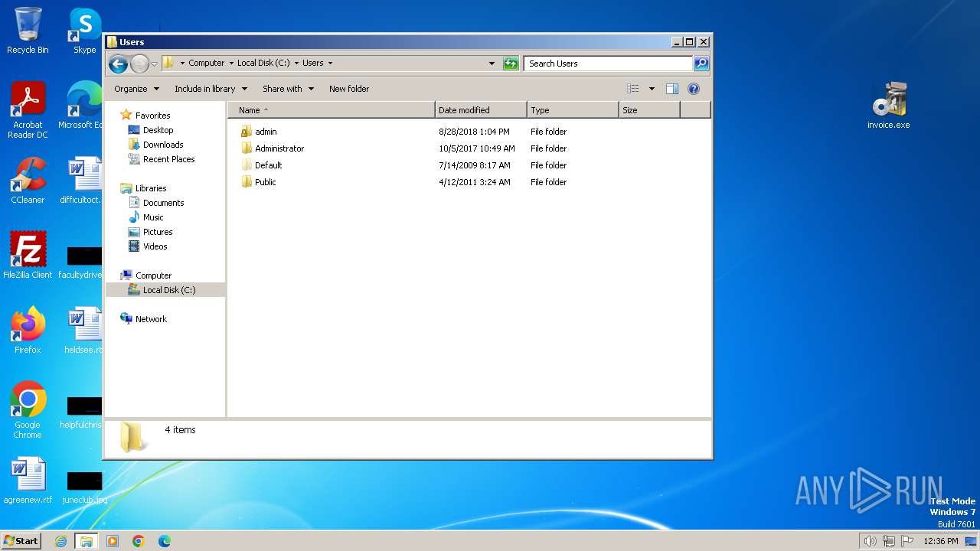Click the search magnifier icon
The image size is (980, 551).
pos(701,64)
